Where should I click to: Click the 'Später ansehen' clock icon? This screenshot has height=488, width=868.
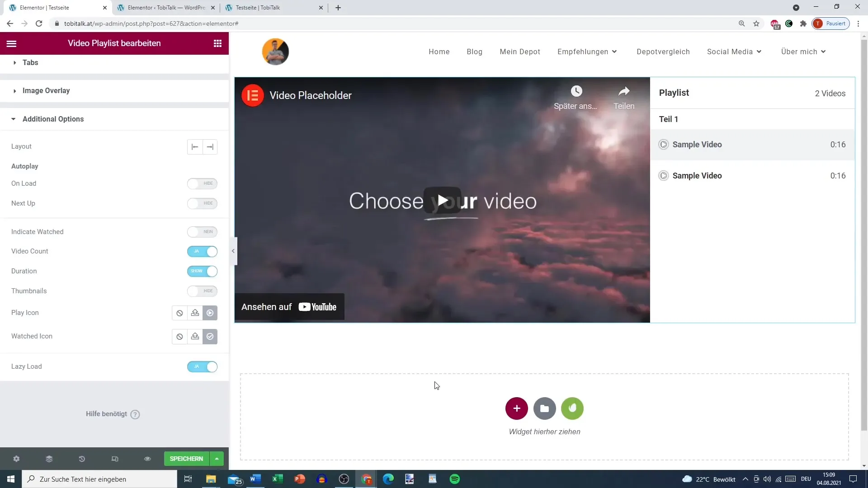point(576,91)
